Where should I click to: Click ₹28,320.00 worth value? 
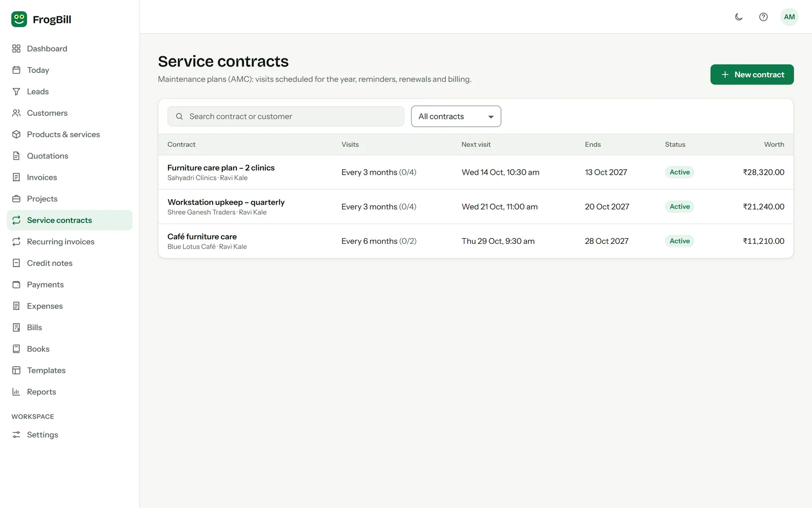pos(763,172)
